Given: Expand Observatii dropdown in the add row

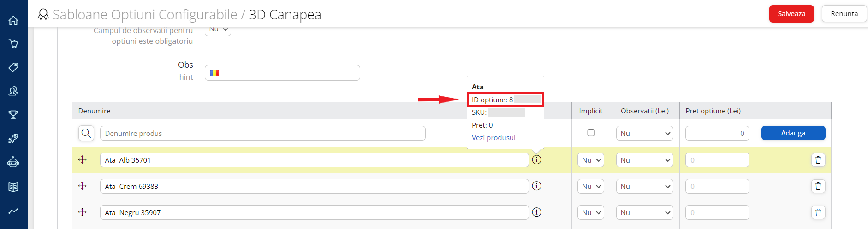Looking at the screenshot, I should [x=644, y=133].
